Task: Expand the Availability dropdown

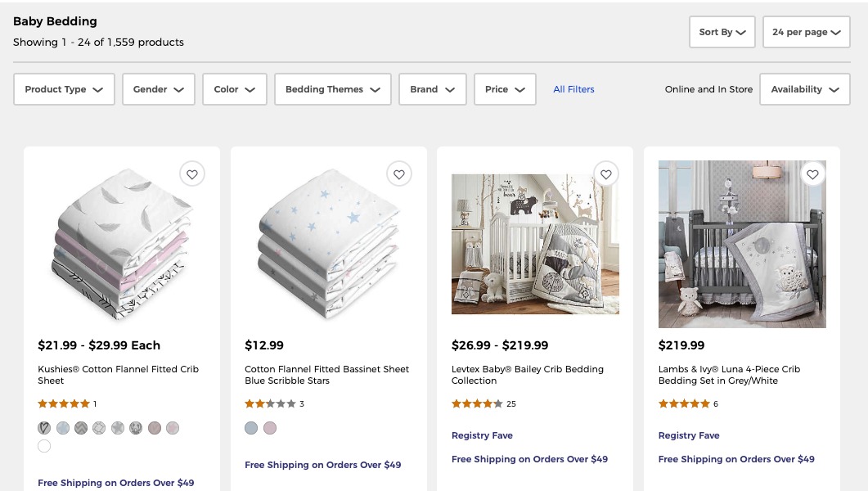Action: pos(805,89)
